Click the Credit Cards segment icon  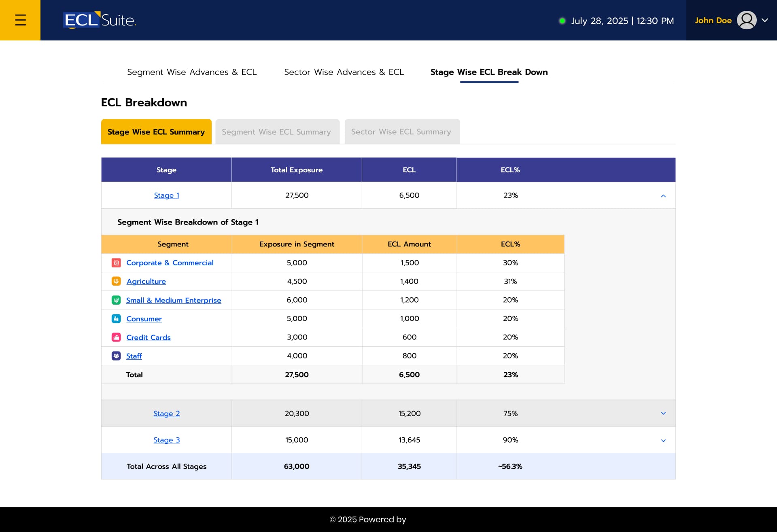116,337
